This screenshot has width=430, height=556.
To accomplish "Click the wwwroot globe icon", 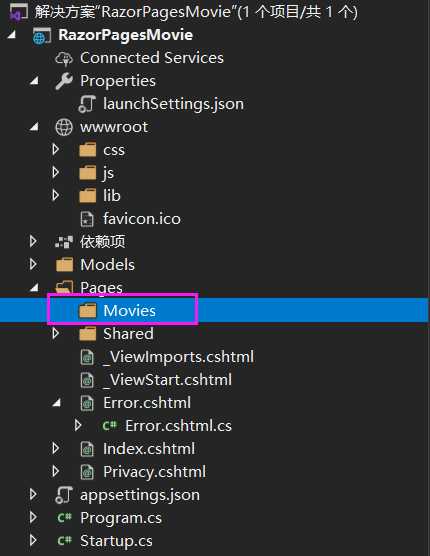I will pos(64,127).
